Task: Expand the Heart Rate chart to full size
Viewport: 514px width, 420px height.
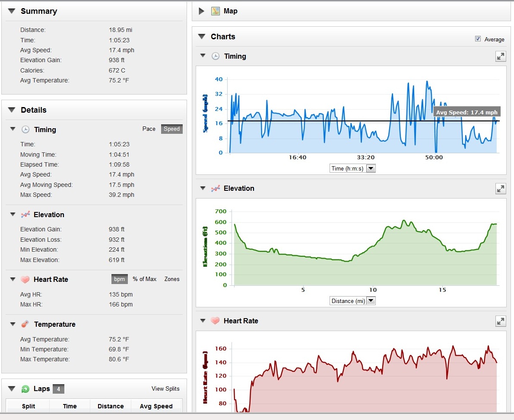Action: (501, 321)
